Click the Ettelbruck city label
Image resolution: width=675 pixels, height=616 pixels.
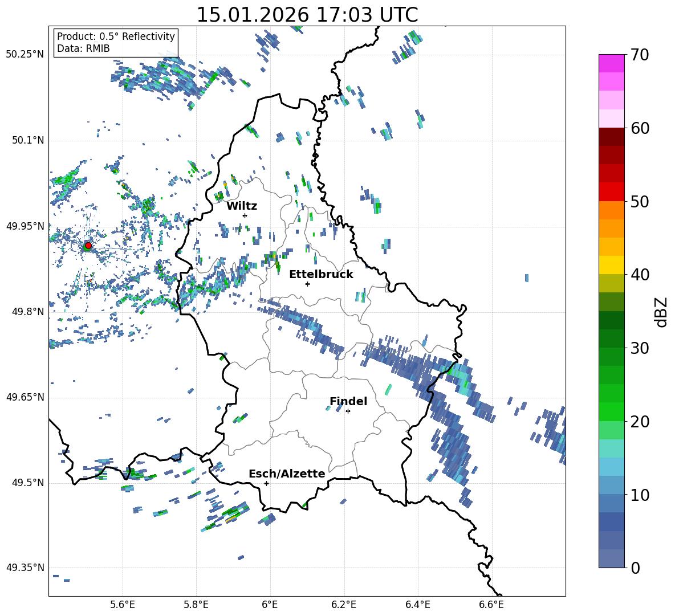click(321, 274)
